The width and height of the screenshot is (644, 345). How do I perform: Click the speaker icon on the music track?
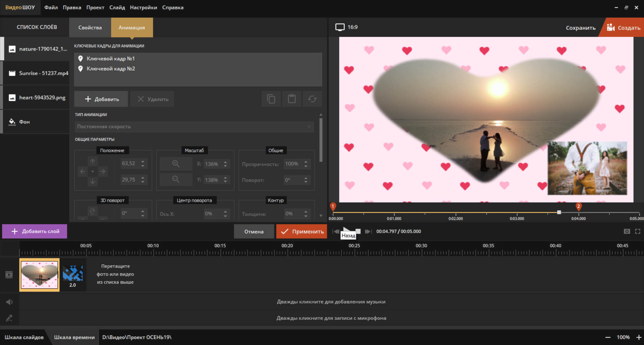point(9,302)
